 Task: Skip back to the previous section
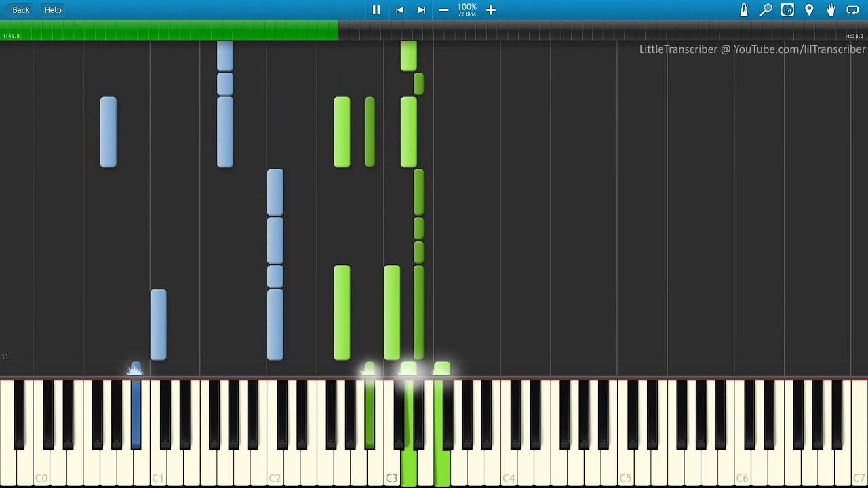(x=399, y=10)
